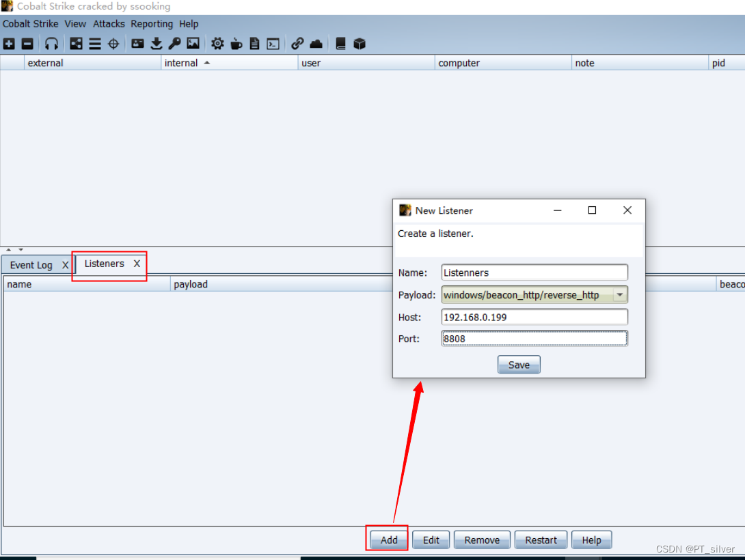Click the listener Name input field
Viewport: 745px width, 560px height.
click(534, 272)
